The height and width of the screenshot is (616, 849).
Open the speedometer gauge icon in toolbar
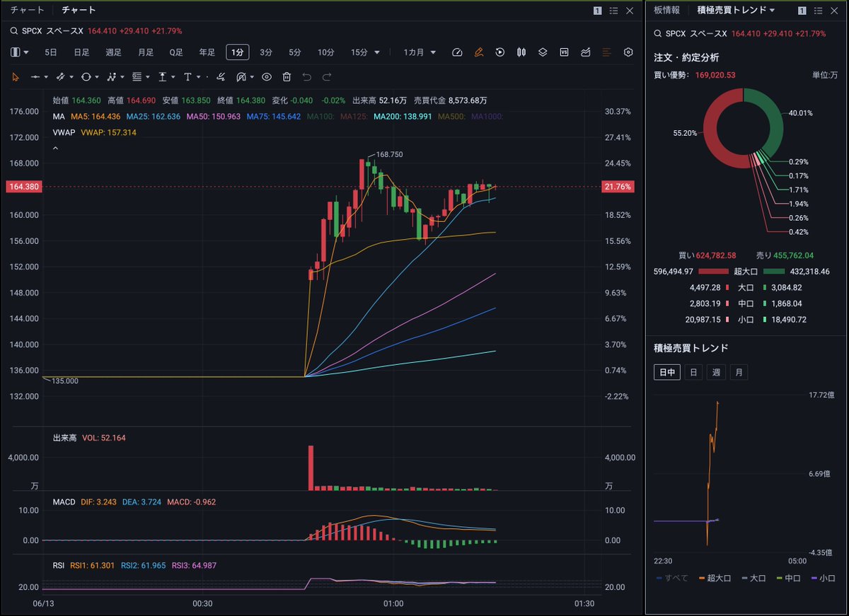point(457,52)
